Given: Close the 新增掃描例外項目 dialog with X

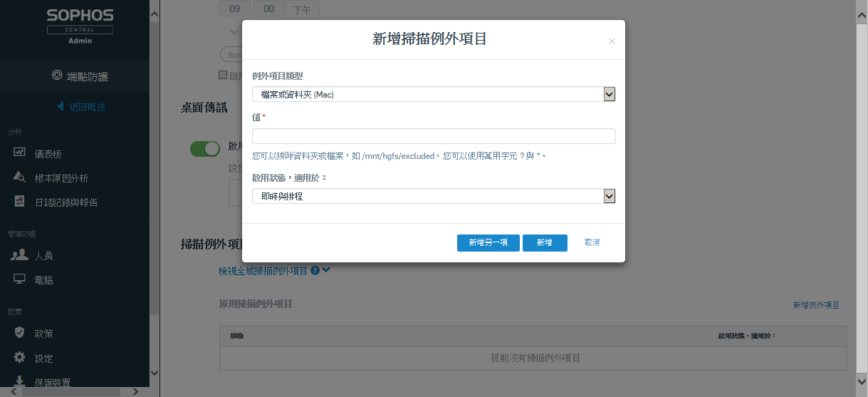Looking at the screenshot, I should point(612,41).
